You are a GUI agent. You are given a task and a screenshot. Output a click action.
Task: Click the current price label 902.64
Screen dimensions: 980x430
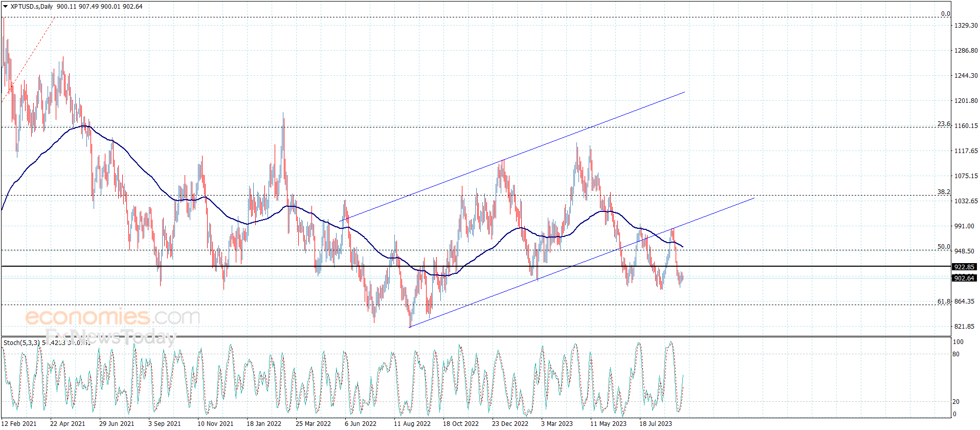coord(964,278)
